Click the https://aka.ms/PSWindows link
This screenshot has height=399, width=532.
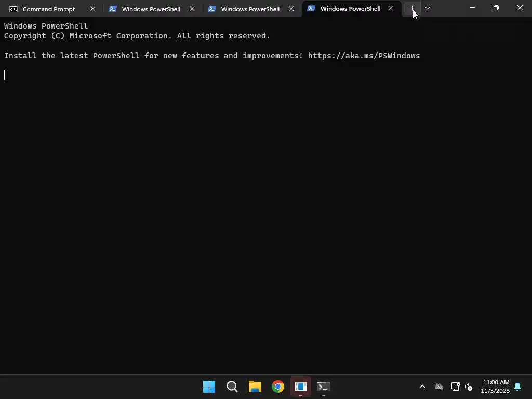364,56
